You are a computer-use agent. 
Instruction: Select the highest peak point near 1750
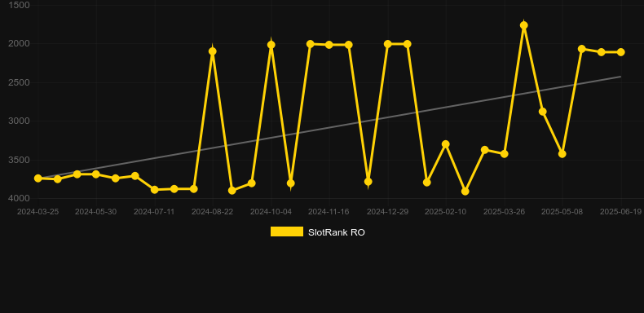(x=523, y=25)
